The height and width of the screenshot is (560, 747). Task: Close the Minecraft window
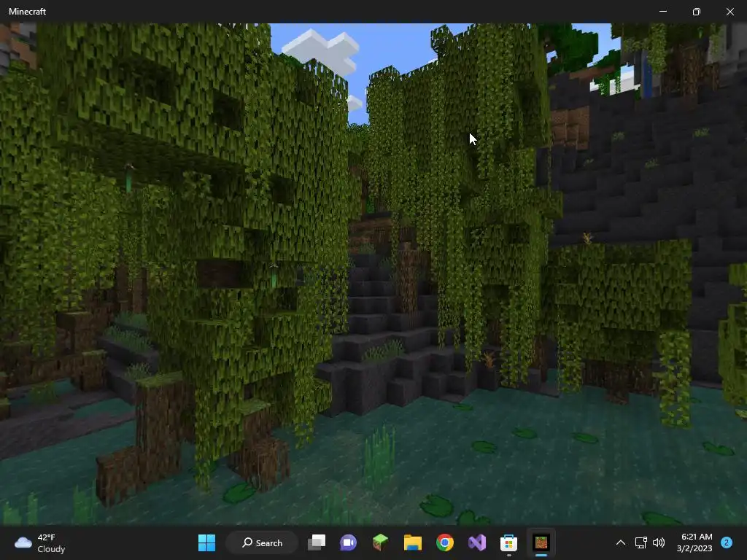click(729, 12)
